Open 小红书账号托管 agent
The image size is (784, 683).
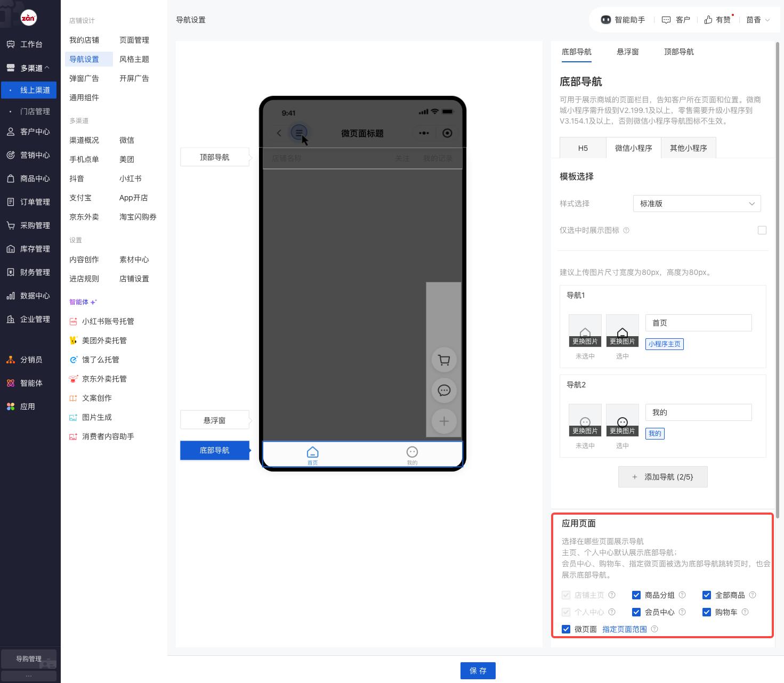tap(108, 321)
